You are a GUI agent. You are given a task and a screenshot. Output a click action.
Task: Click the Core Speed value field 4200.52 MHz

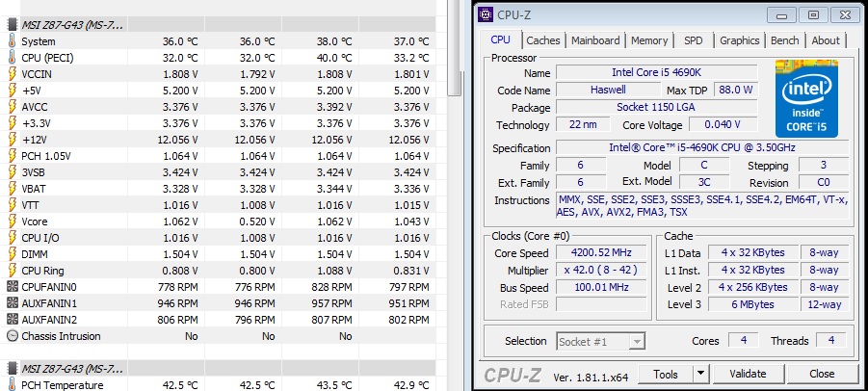(x=602, y=252)
